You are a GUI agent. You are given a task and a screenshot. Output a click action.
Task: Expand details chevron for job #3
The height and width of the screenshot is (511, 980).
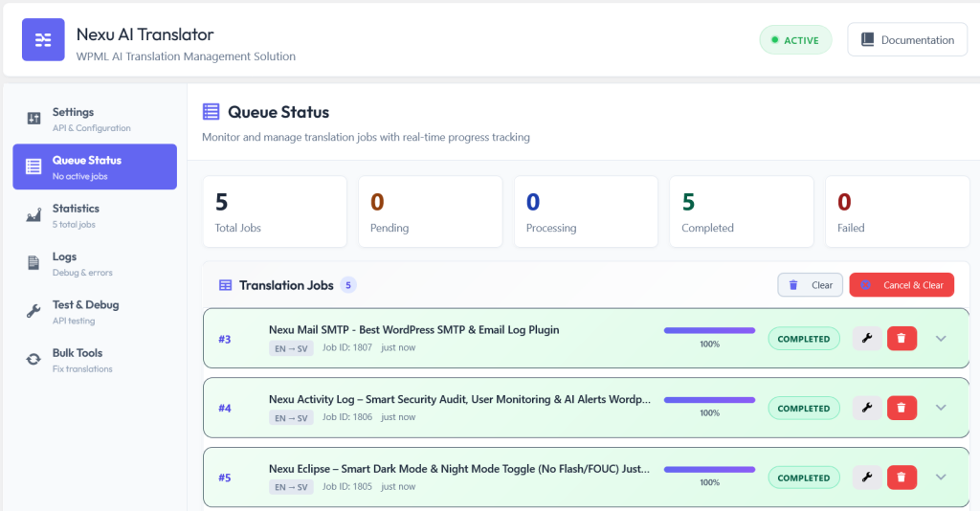pos(941,339)
